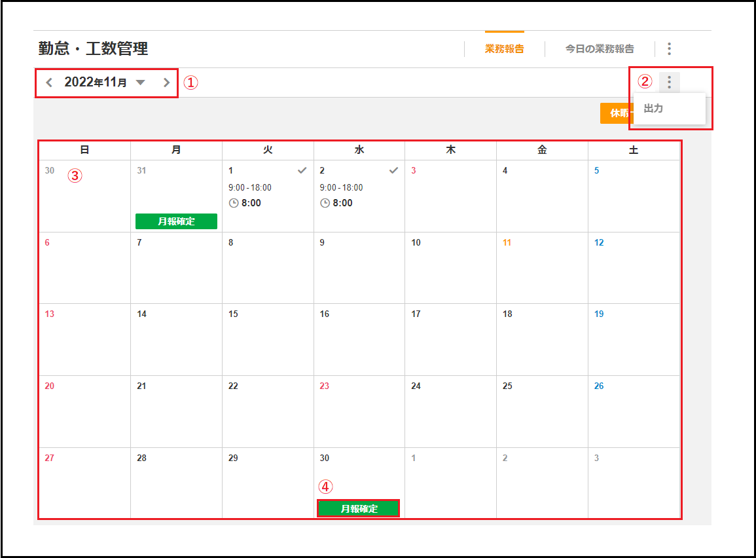Open the month picker dropdown arrow
The width and height of the screenshot is (756, 558).
point(141,83)
